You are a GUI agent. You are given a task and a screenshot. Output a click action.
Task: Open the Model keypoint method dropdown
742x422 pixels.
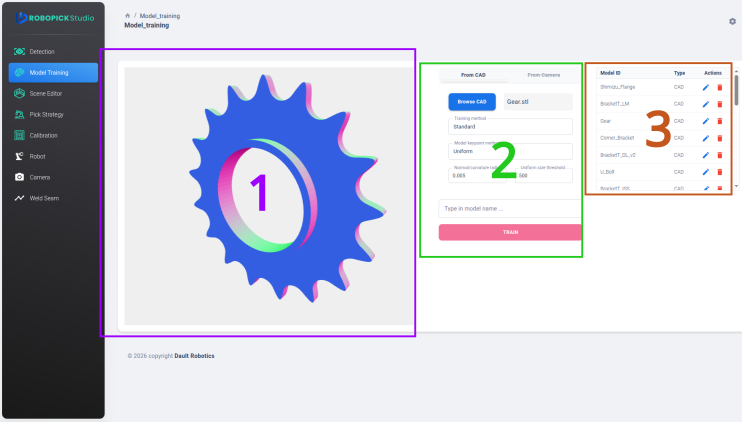(510, 151)
